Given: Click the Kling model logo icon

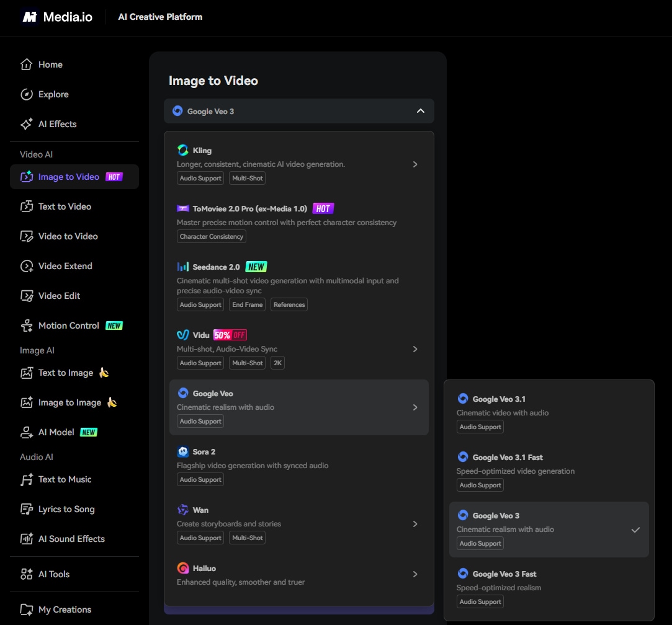Looking at the screenshot, I should click(183, 151).
